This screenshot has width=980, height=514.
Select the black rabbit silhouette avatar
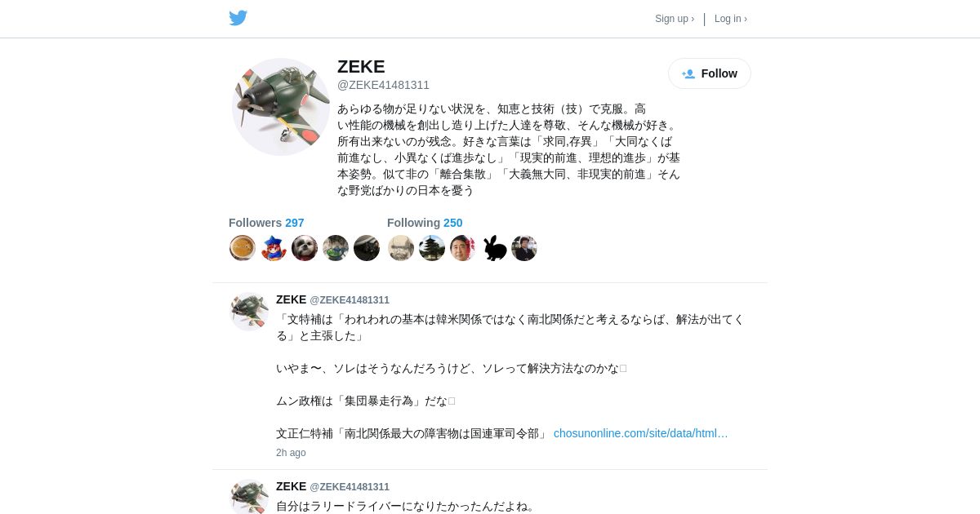coord(494,248)
